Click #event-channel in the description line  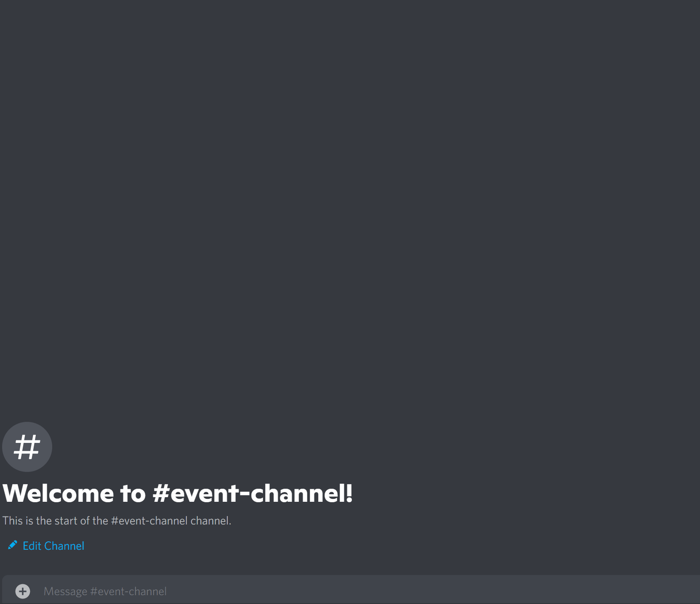[149, 521]
